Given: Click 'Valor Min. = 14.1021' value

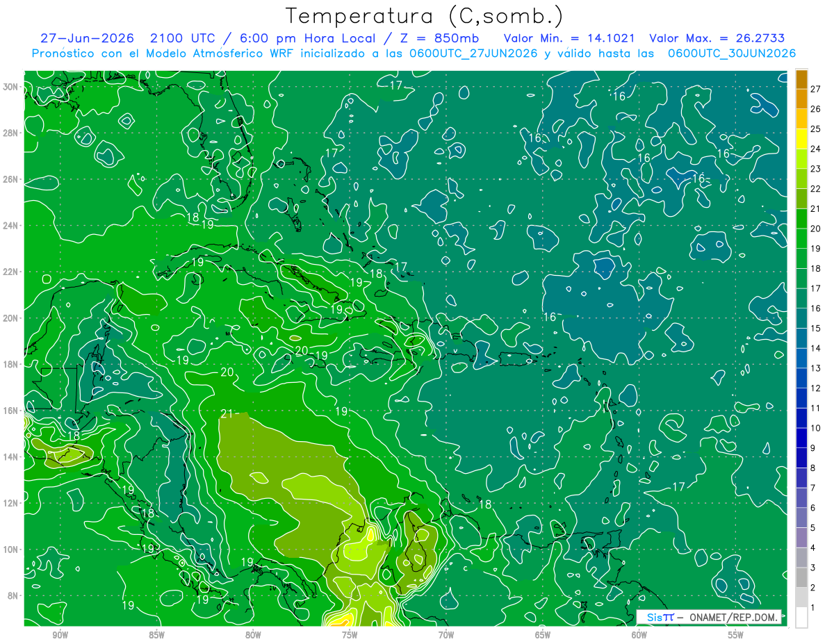Looking at the screenshot, I should tap(569, 38).
